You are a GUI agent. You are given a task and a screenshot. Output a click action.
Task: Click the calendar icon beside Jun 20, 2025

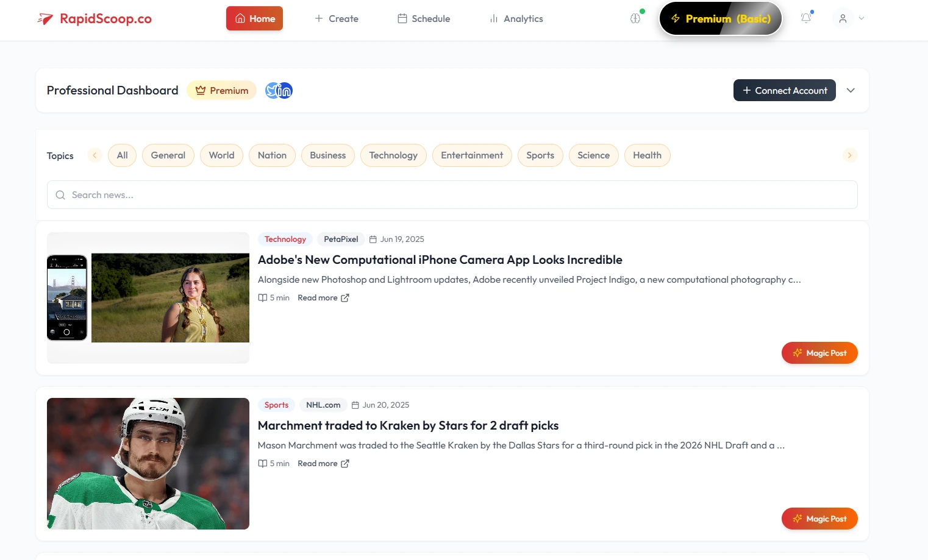tap(355, 405)
